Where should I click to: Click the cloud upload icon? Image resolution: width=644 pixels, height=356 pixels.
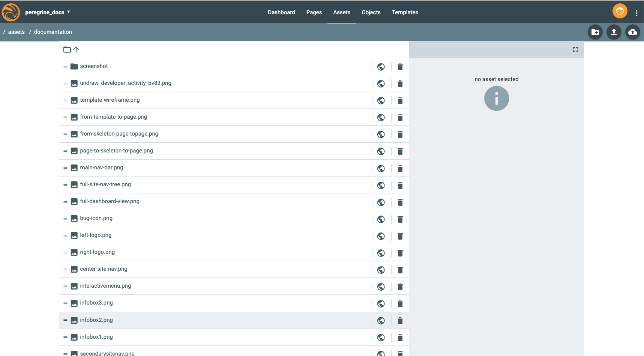coord(632,32)
